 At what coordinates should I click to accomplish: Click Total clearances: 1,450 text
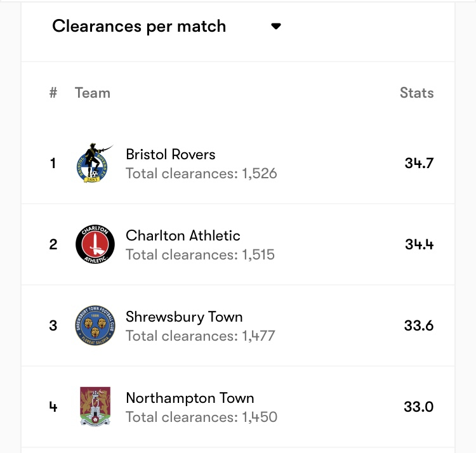[x=201, y=417]
